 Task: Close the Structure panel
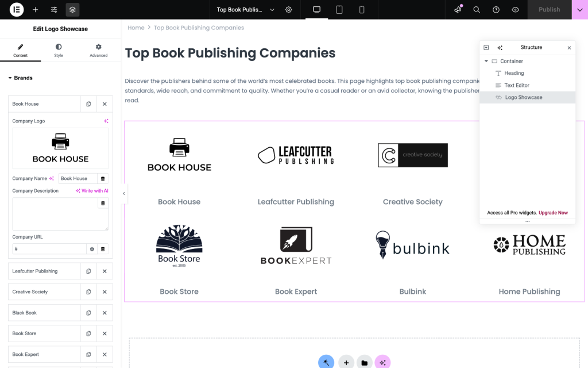569,48
